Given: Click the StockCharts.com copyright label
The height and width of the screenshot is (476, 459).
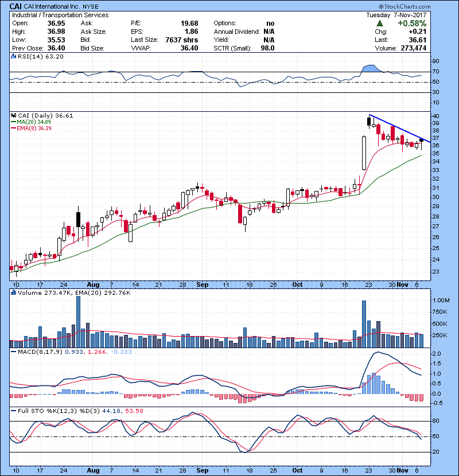Looking at the screenshot, I should tap(404, 6).
